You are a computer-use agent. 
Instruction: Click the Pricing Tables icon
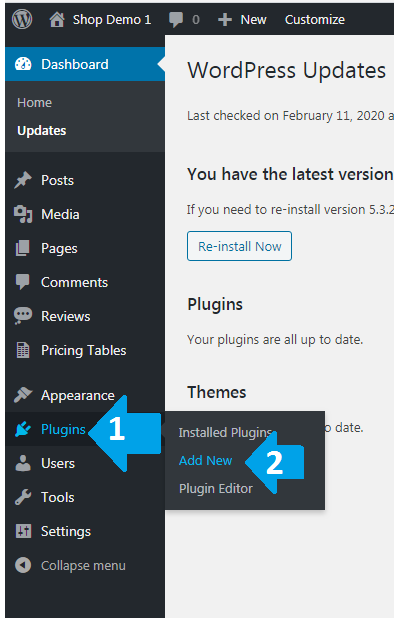[x=23, y=350]
